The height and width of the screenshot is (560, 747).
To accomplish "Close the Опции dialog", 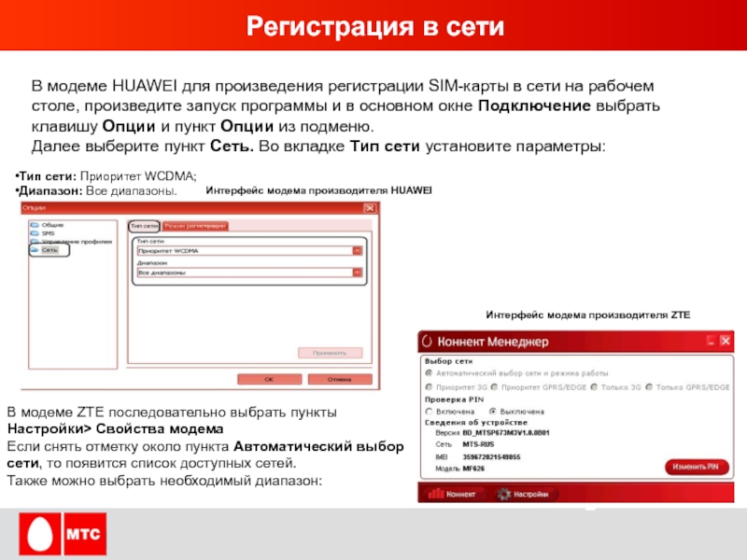I will tap(370, 208).
